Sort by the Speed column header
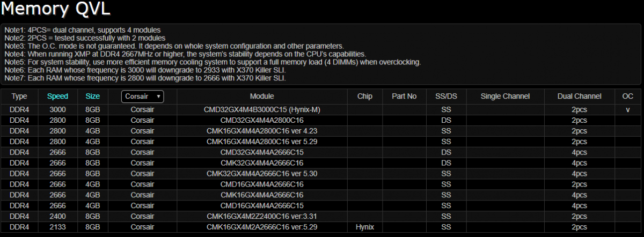Screen dimensions: 644x237 tap(57, 97)
